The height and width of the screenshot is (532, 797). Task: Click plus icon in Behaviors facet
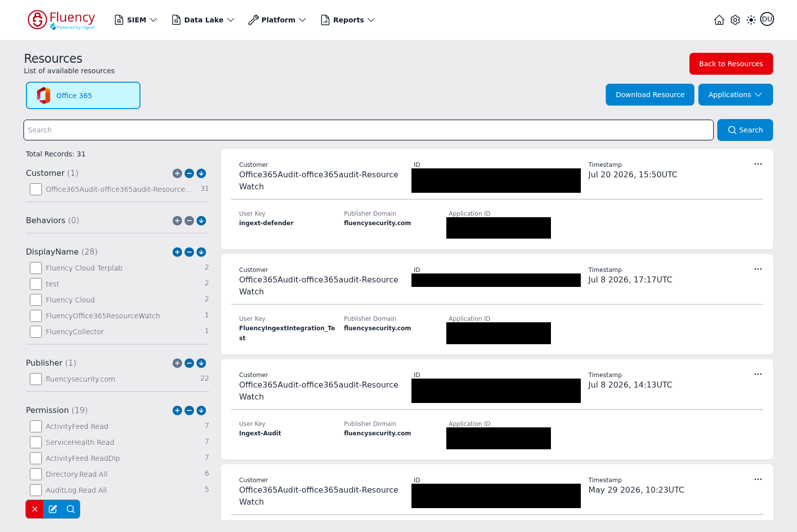[x=177, y=221]
